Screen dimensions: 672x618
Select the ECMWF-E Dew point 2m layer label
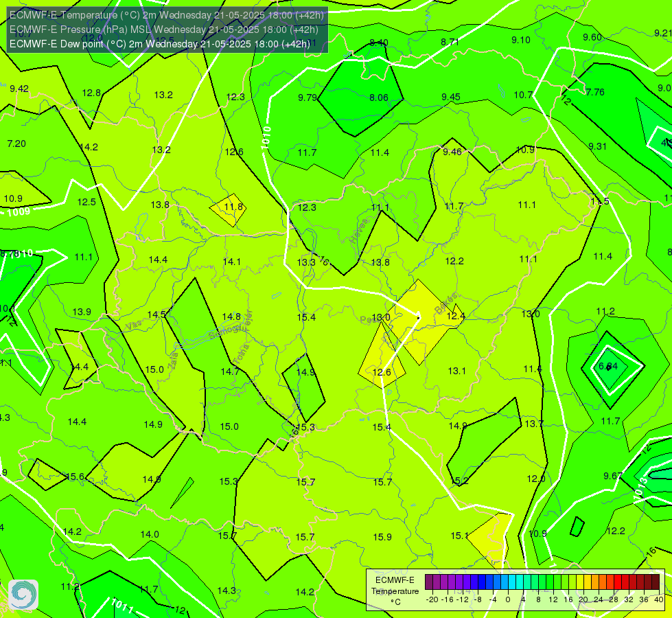[159, 44]
